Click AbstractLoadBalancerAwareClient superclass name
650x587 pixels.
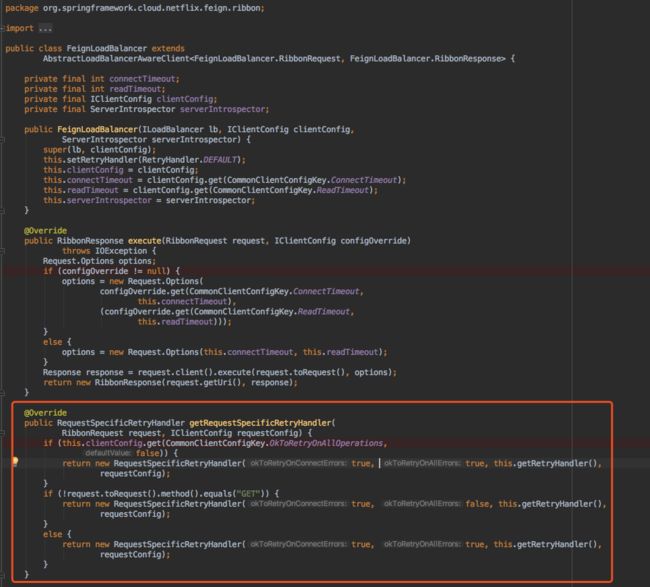point(116,59)
